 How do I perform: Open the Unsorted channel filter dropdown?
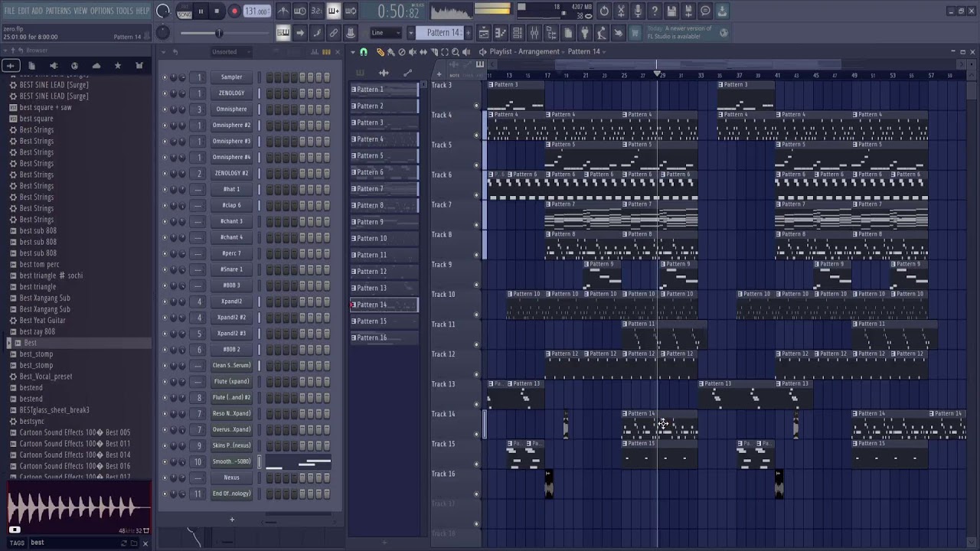click(230, 52)
